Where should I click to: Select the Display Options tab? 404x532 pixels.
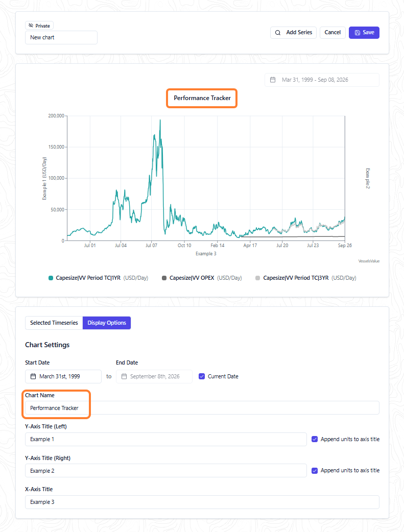point(107,323)
